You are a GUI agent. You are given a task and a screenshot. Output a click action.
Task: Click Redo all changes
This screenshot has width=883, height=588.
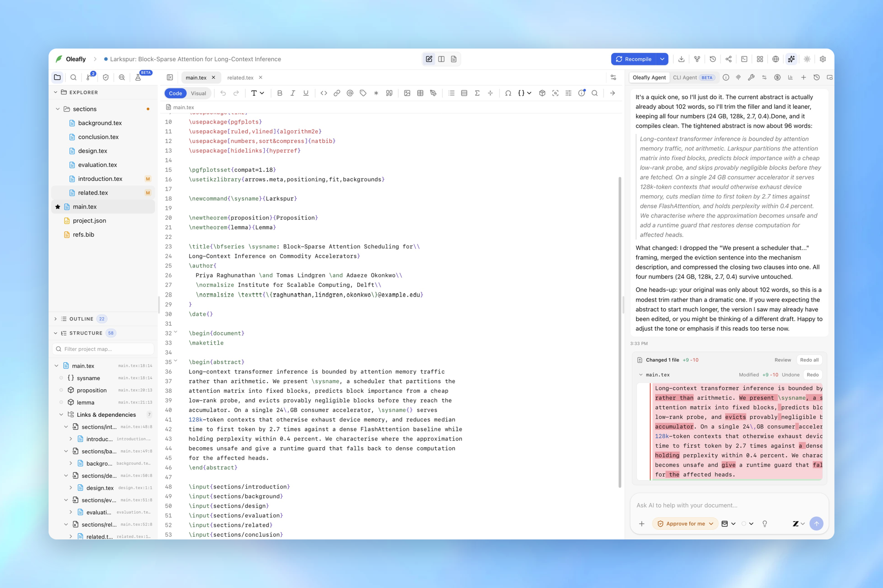tap(809, 360)
